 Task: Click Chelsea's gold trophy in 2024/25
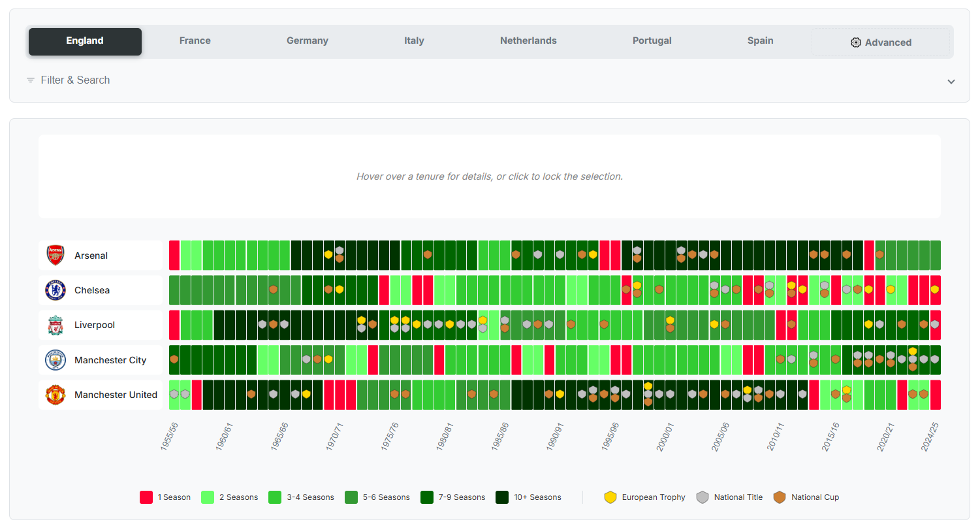point(935,289)
